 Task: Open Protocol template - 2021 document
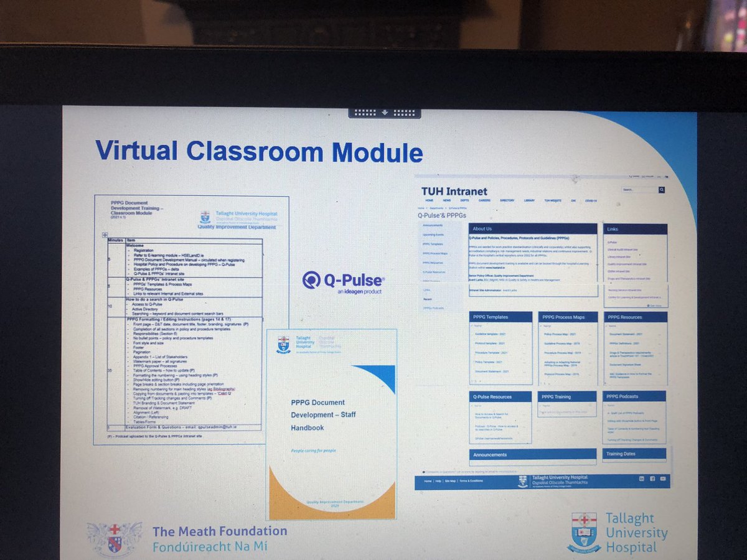(x=489, y=343)
